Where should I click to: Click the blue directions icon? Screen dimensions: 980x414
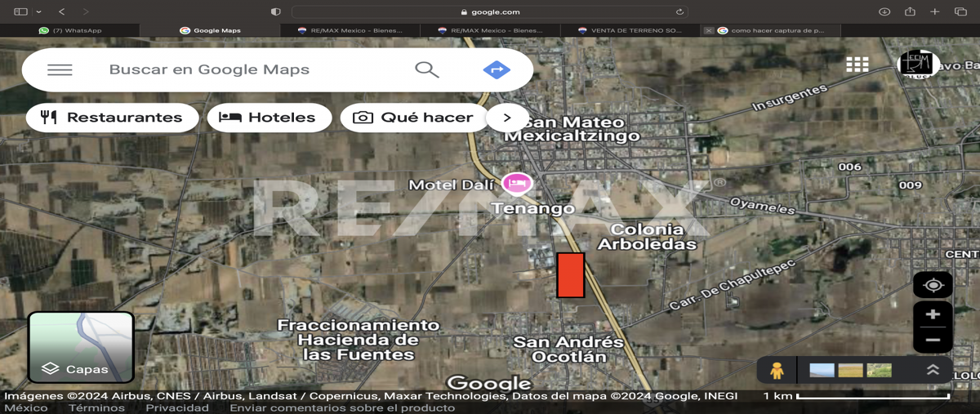tap(497, 69)
